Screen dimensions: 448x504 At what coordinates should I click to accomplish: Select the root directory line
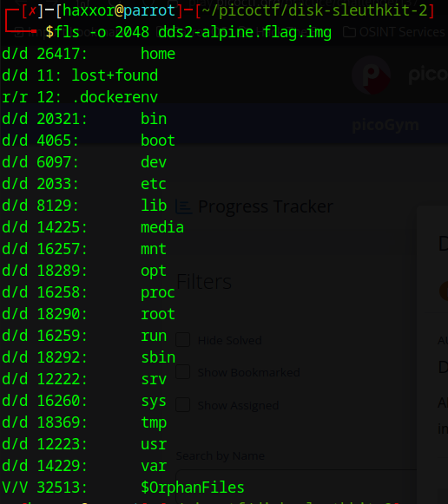pos(89,314)
